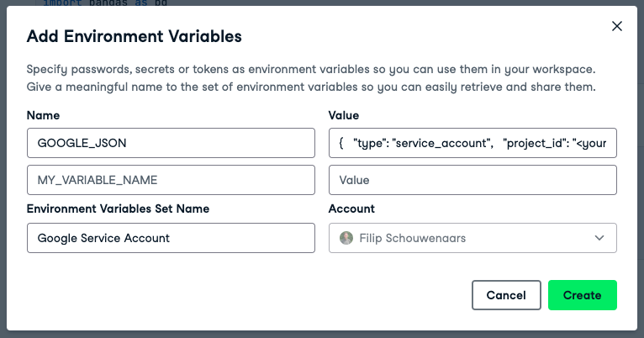The height and width of the screenshot is (338, 644).
Task: Click the description text about passwords and secrets
Action: 311,70
